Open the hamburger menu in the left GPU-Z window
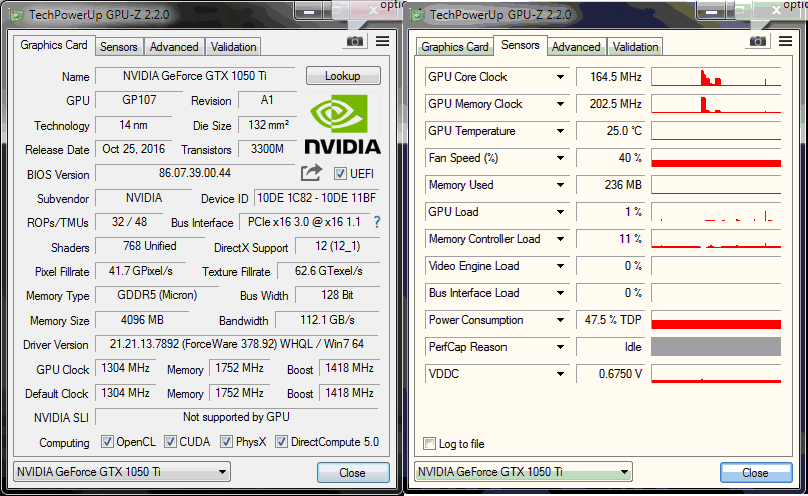This screenshot has height=496, width=808. tap(382, 41)
